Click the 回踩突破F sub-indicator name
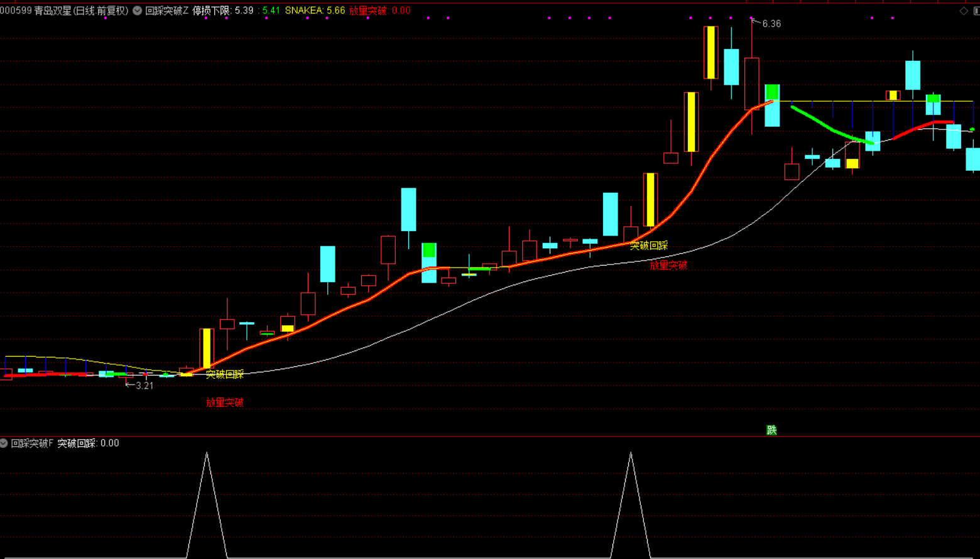 (x=33, y=443)
